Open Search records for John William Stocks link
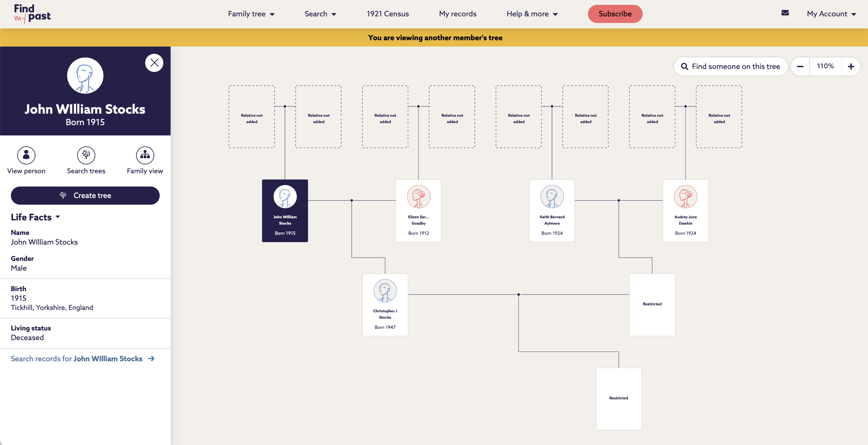Screen dimensions: 868x445 [x=83, y=359]
